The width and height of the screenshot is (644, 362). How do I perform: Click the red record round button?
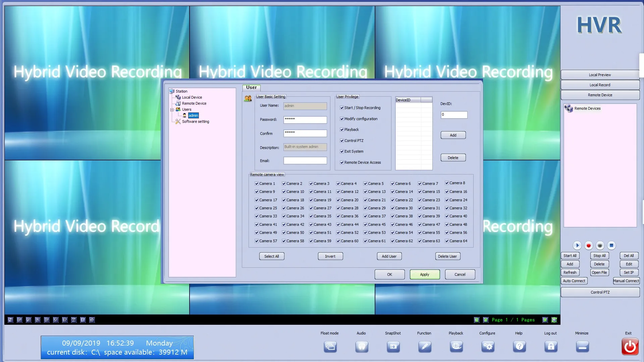[x=588, y=246]
